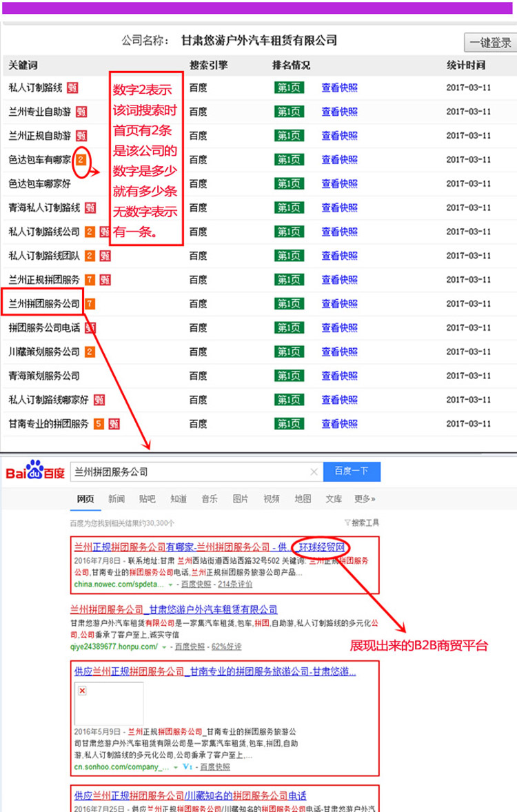This screenshot has height=812, width=517.
Task: Click 第1页 badge in 色达包车哪家好 row
Action: click(x=289, y=184)
